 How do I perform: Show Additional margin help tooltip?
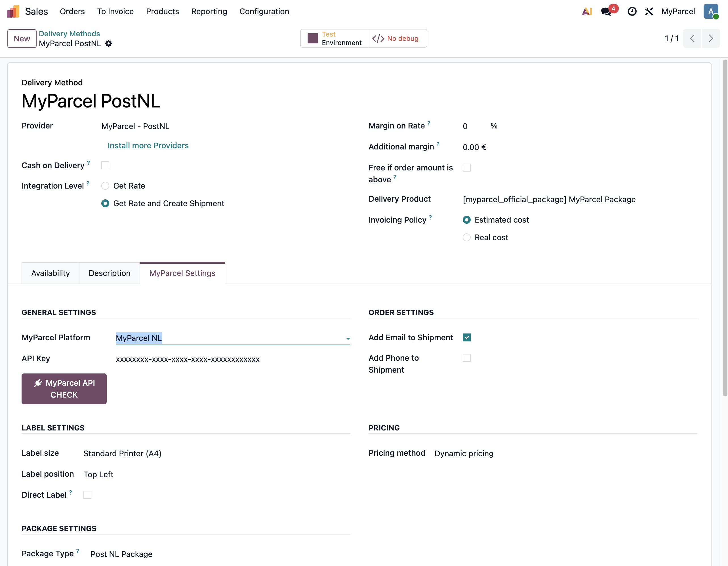pyautogui.click(x=438, y=144)
